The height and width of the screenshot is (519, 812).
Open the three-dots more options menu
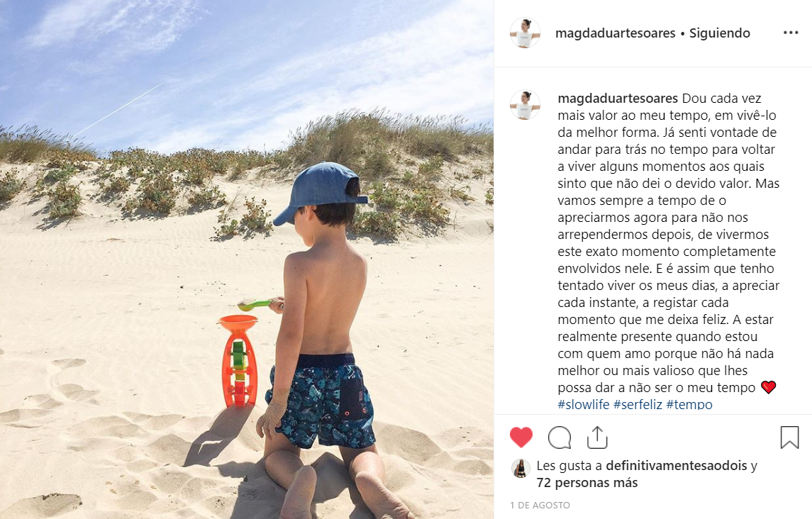click(791, 33)
